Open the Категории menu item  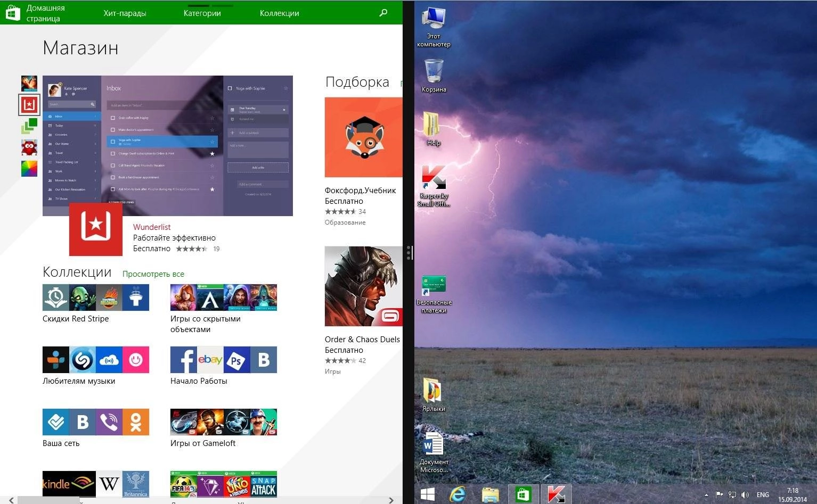pos(202,13)
